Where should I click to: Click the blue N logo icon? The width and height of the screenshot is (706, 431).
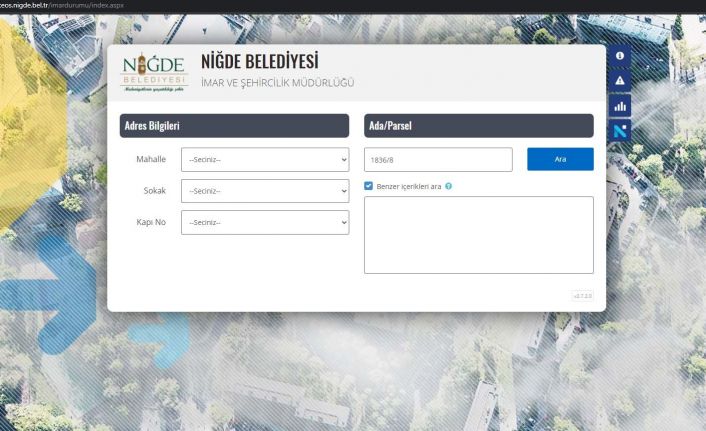[x=619, y=130]
